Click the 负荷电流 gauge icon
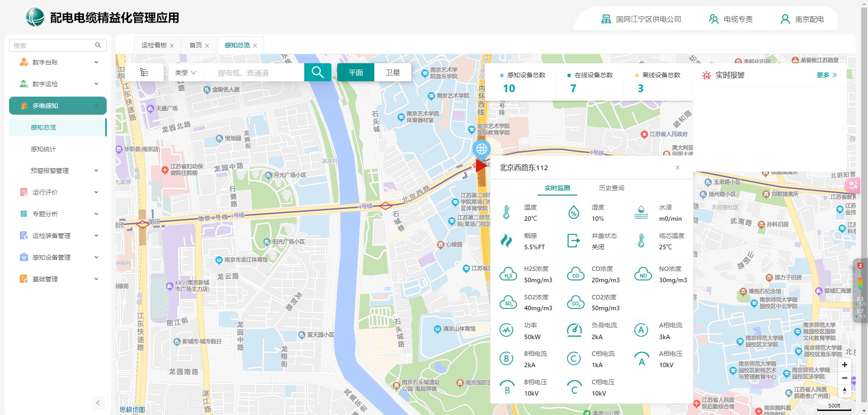868x415 pixels. tap(574, 331)
